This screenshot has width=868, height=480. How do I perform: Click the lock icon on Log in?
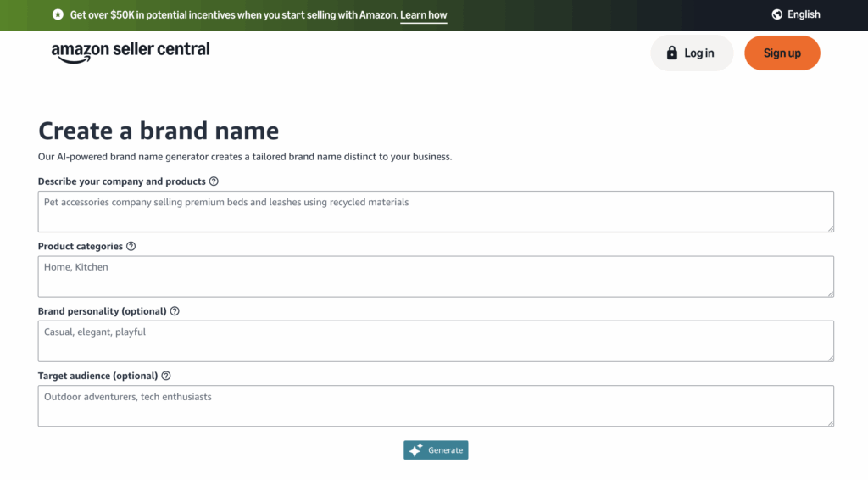click(x=672, y=53)
